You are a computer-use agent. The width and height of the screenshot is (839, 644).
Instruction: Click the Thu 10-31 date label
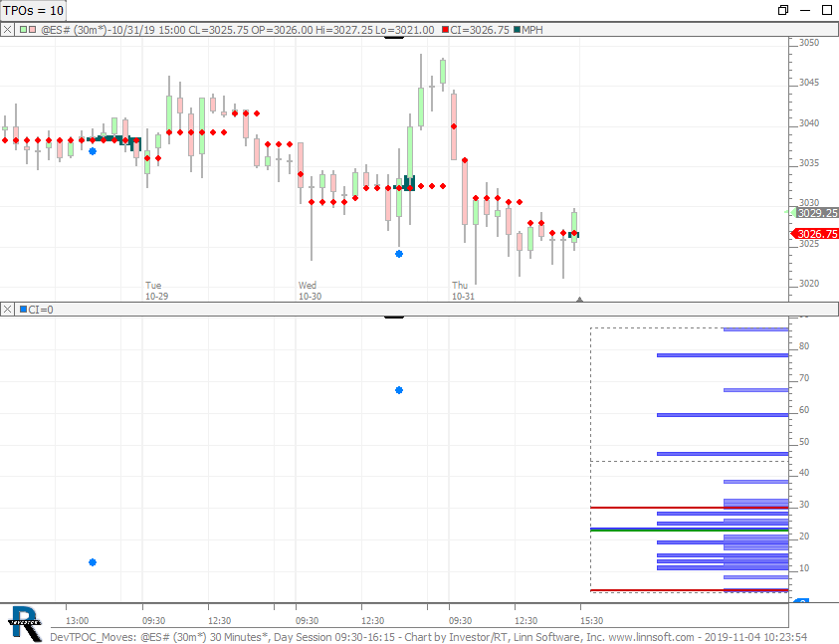point(463,291)
